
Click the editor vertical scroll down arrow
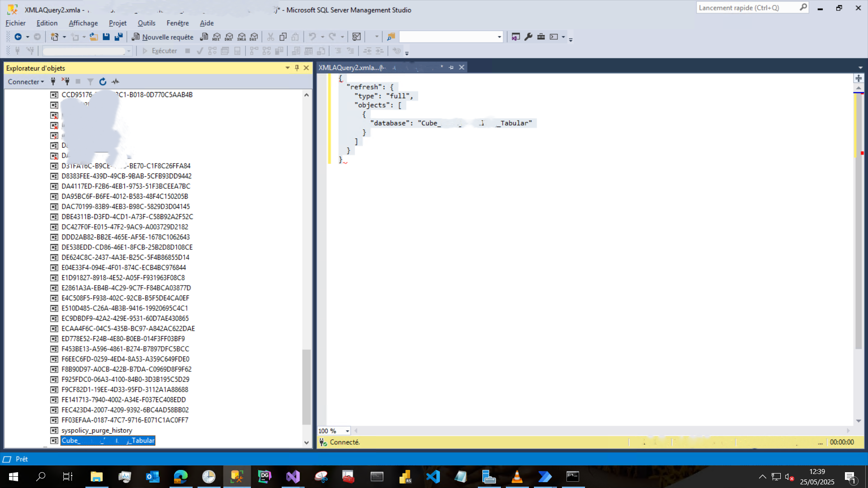click(x=859, y=421)
